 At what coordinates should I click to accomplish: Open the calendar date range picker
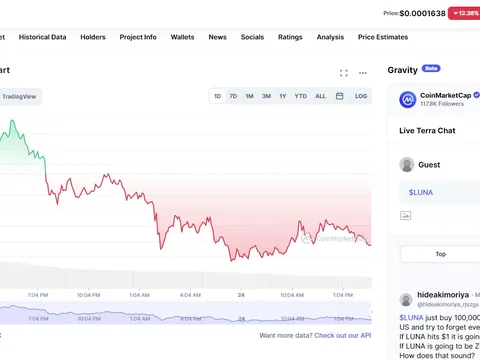[339, 96]
